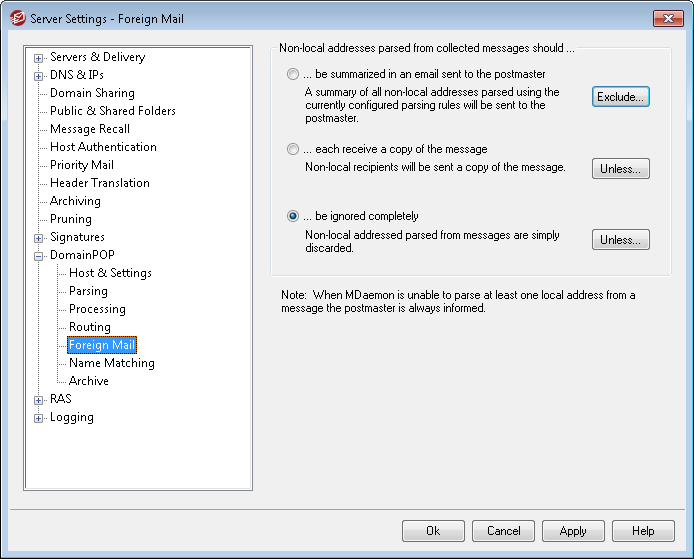694x559 pixels.
Task: Close the Server Settings dialog window
Action: tap(668, 19)
